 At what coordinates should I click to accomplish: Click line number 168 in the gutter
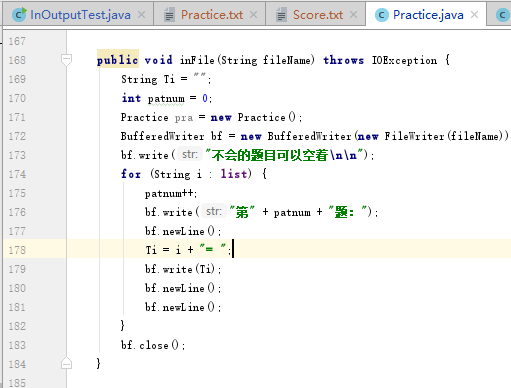pyautogui.click(x=17, y=60)
